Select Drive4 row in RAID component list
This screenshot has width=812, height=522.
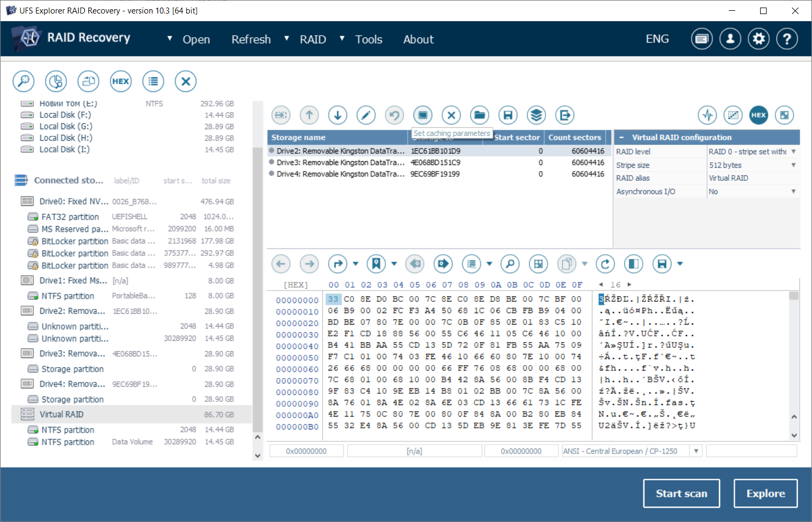(x=439, y=174)
